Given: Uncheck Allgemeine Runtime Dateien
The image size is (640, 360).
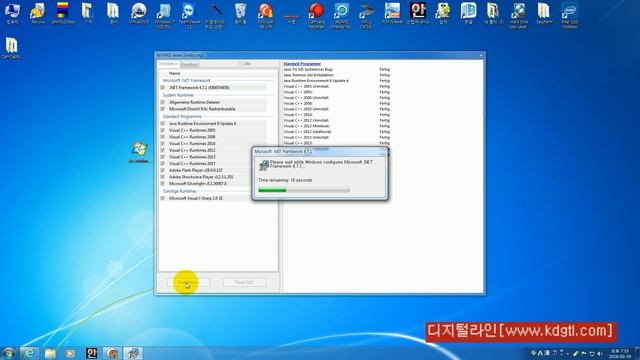Looking at the screenshot, I should point(163,102).
